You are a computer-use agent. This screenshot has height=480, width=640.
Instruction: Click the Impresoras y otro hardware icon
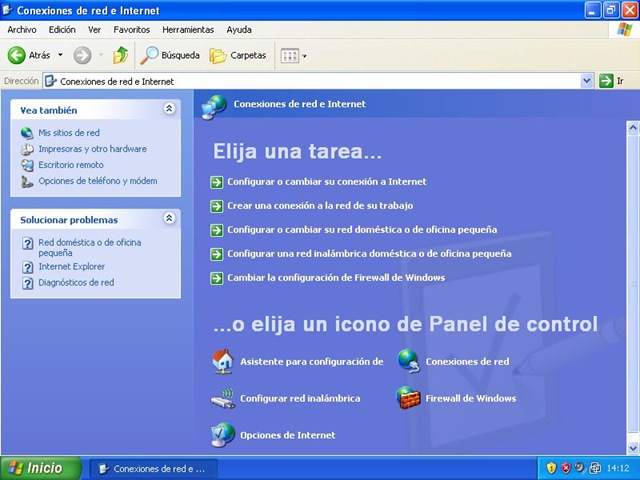pyautogui.click(x=27, y=149)
